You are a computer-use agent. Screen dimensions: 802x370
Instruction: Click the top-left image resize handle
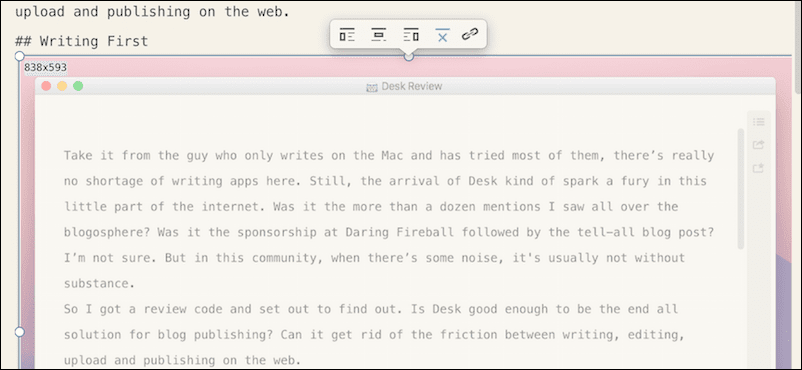click(x=19, y=55)
